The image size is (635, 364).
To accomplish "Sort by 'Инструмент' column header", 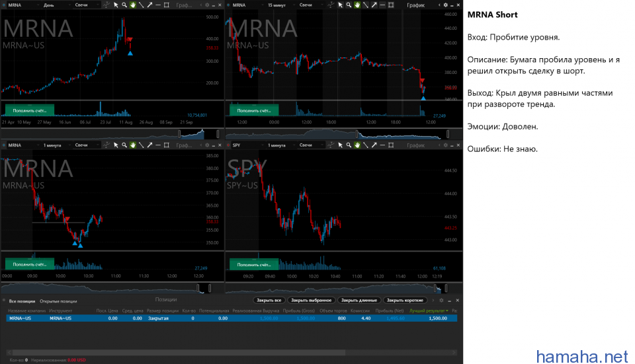I will click(x=60, y=310).
